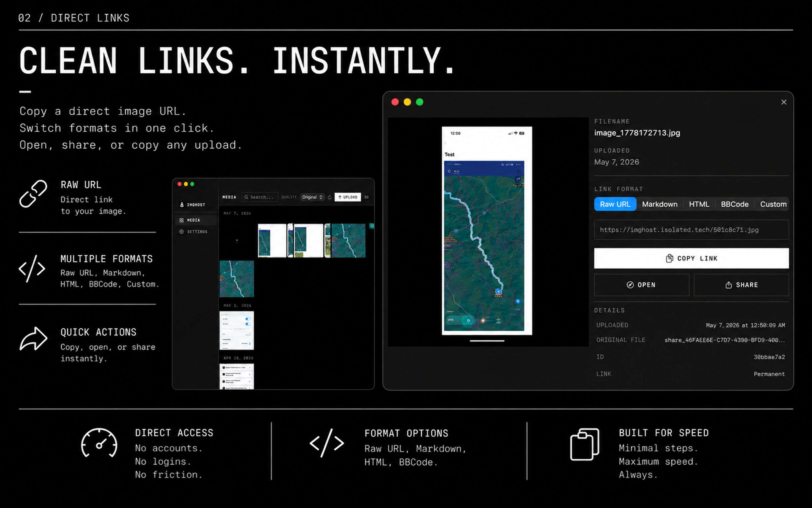The width and height of the screenshot is (812, 508).
Task: Click the share arrow icon beside QUICK ACTIONS
Action: 33,339
